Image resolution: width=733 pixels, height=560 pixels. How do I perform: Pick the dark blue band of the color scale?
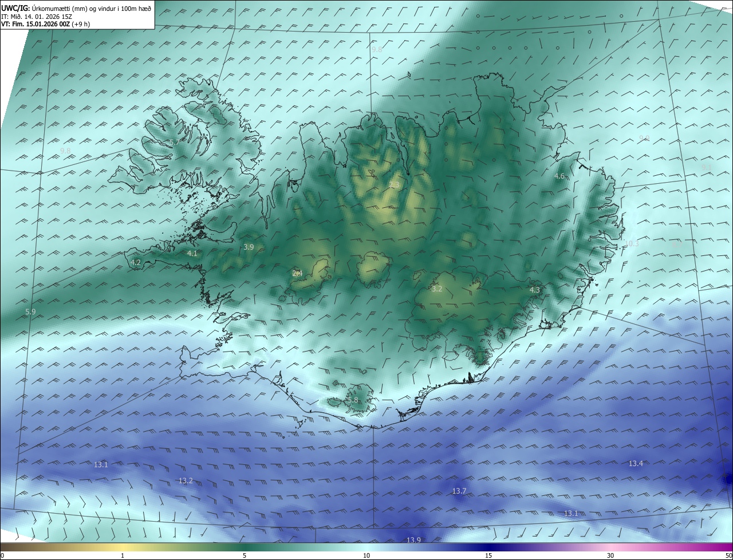[x=488, y=547]
